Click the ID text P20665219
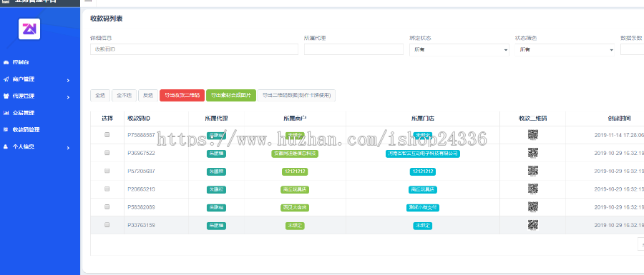Image resolution: width=644 pixels, height=275 pixels. [141, 189]
